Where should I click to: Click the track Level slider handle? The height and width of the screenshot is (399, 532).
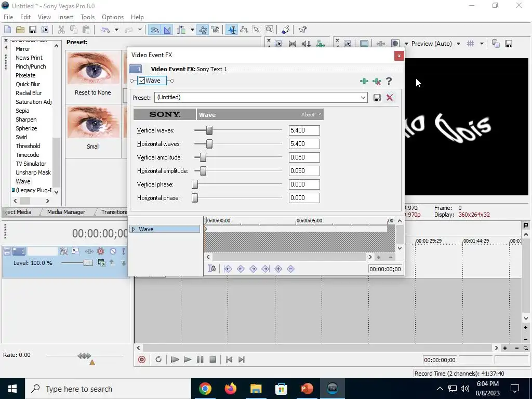click(88, 262)
